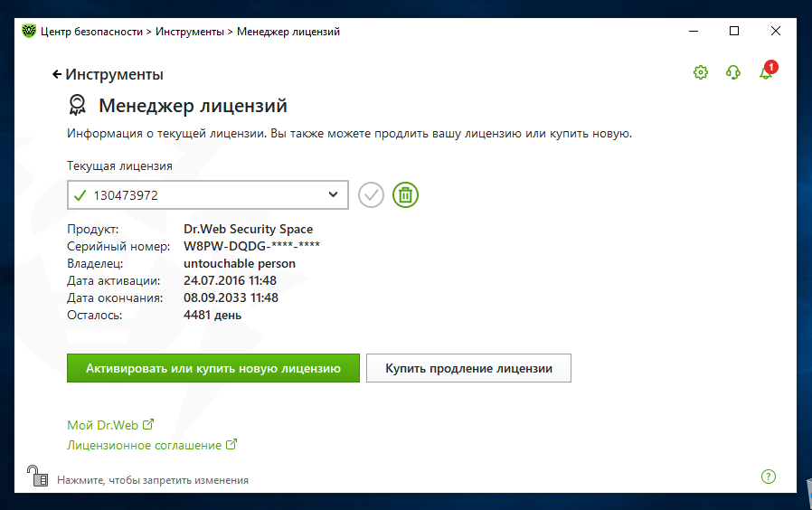Click remaining value 4481 день
This screenshot has width=812, height=510.
point(212,315)
